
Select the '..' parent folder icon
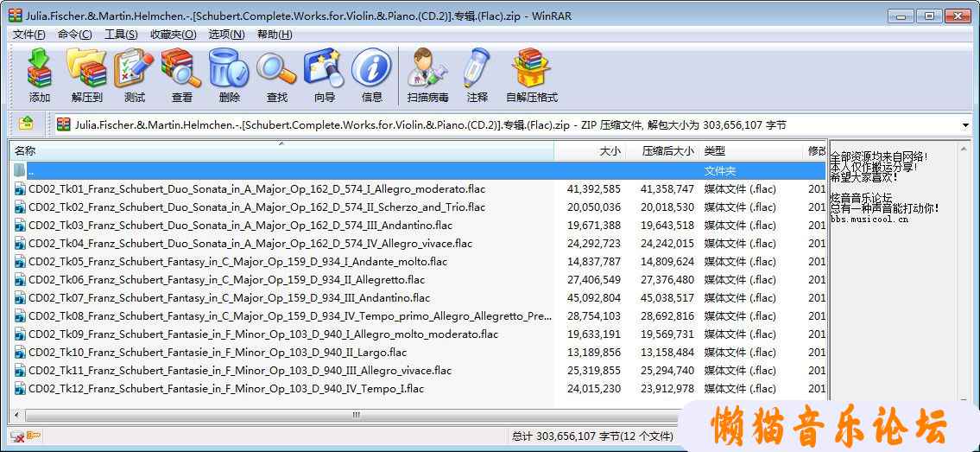[20, 170]
